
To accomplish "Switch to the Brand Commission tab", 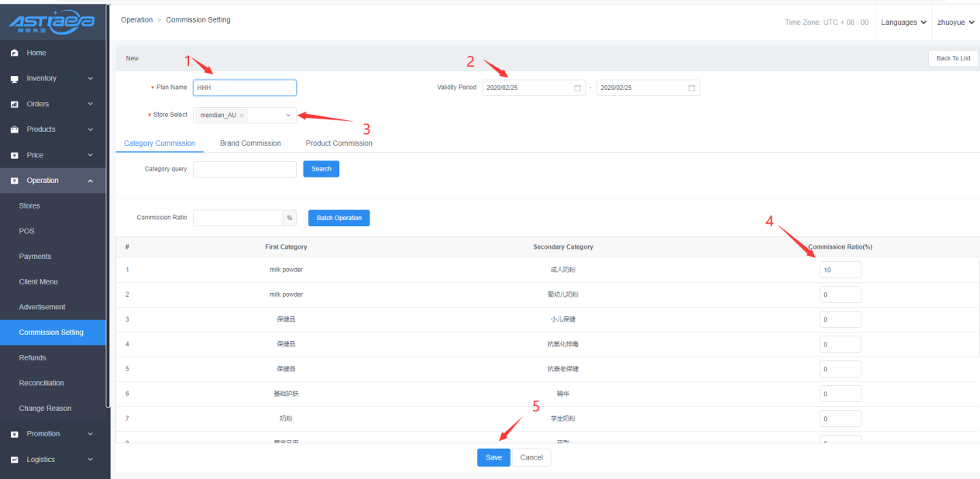I will [250, 143].
